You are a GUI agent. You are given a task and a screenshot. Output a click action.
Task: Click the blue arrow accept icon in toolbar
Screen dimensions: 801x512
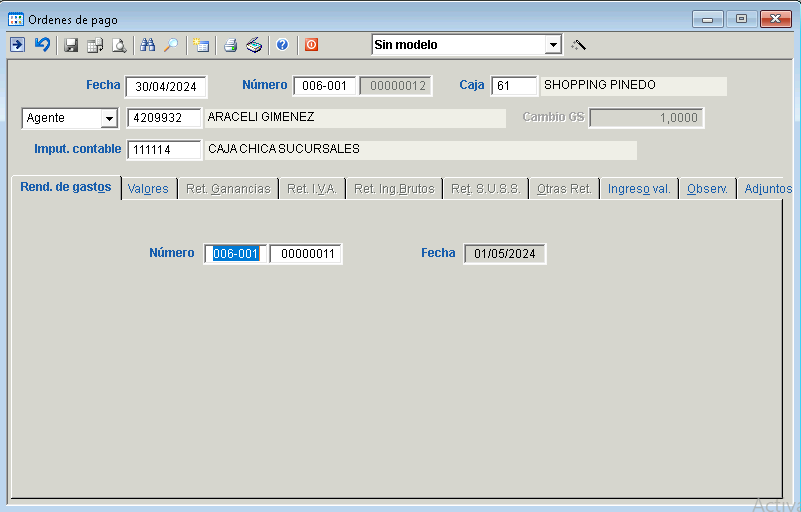pos(17,45)
